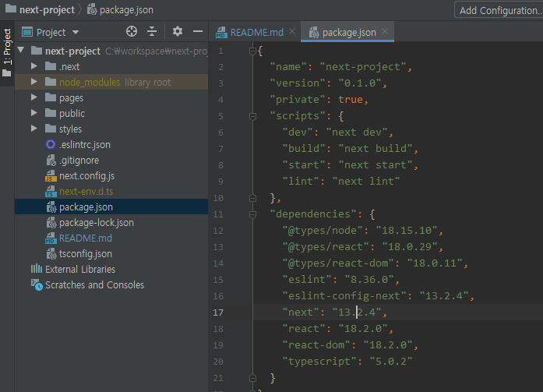Screen dimensions: 543x392
Task: Click the README.md tab's MD file icon
Action: [x=221, y=32]
